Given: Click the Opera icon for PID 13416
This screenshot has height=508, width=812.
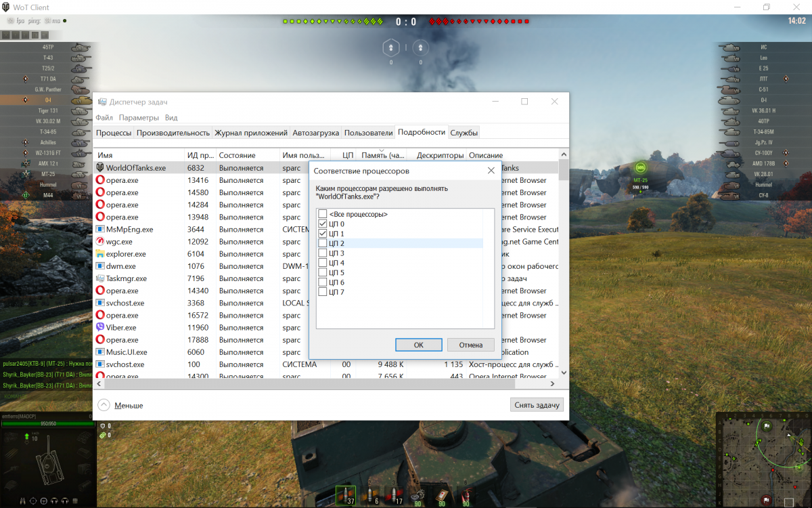Looking at the screenshot, I should tap(100, 180).
